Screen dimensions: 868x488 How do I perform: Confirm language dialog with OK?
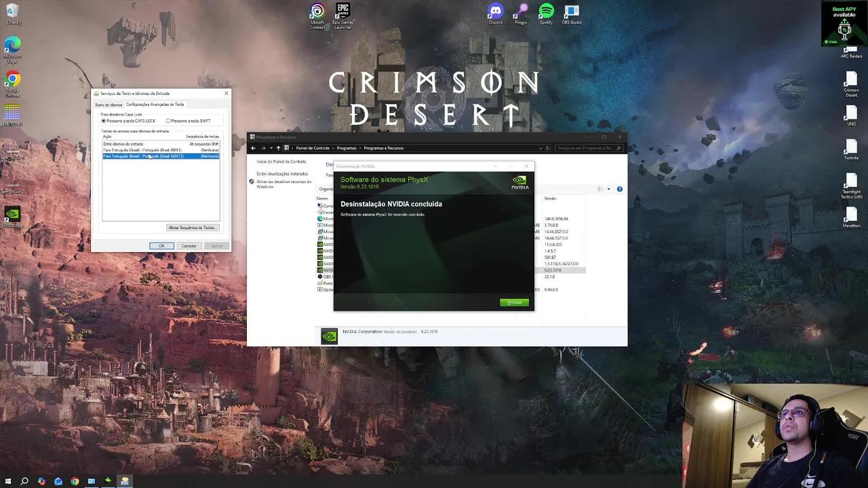click(161, 245)
